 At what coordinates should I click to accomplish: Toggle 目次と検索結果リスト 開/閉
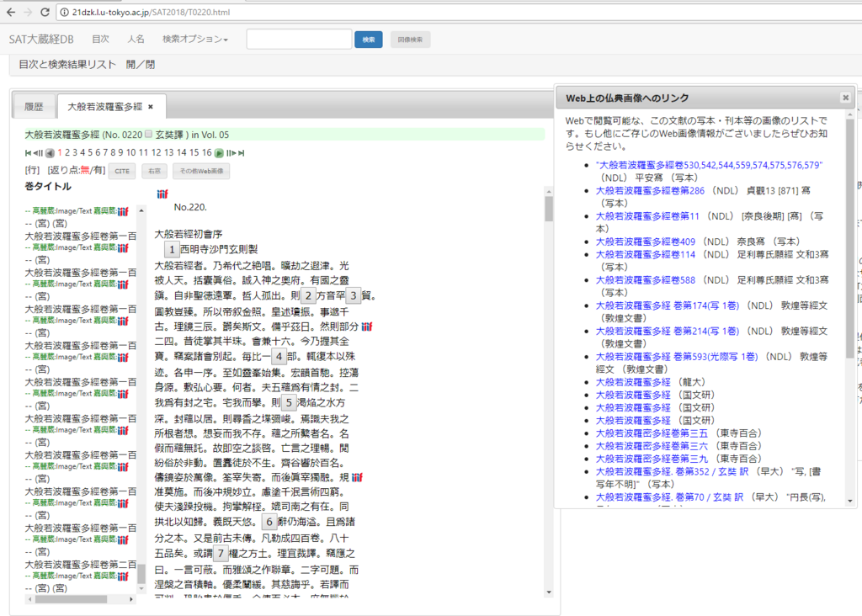[x=87, y=64]
